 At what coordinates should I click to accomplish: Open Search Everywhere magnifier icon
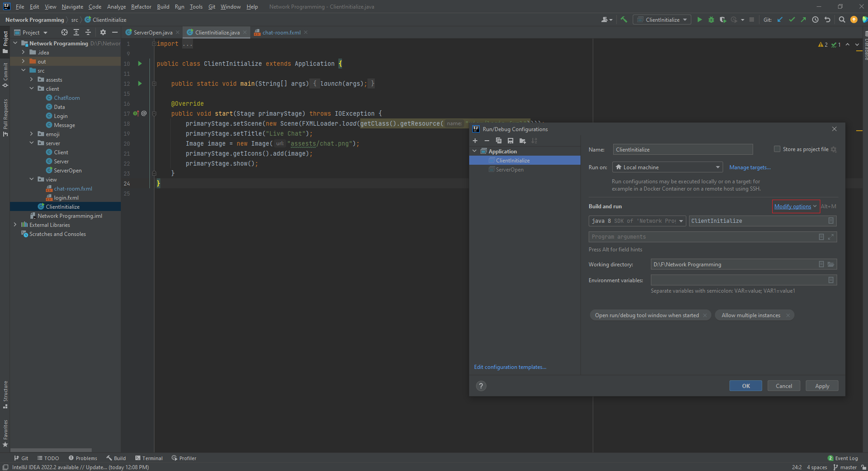842,20
